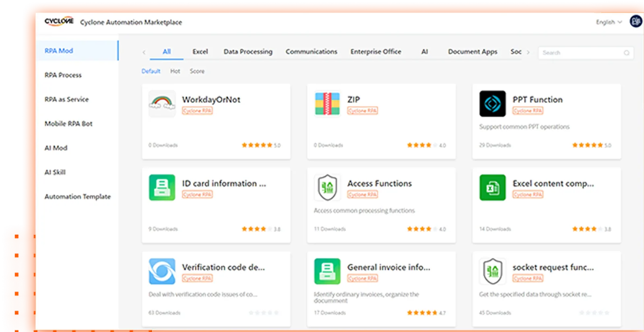The image size is (644, 332).
Task: Click the General invoice info star rating
Action: click(x=422, y=313)
